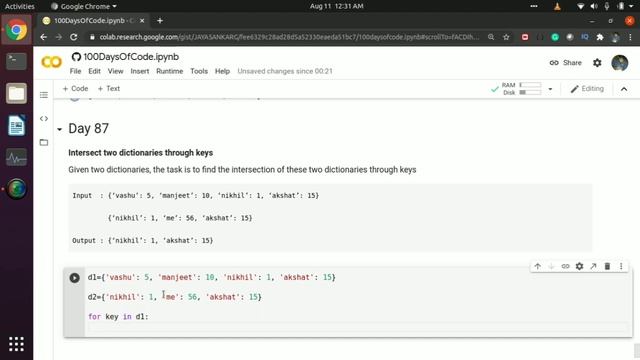The image size is (640, 360).
Task: Open account profile avatar
Action: [620, 63]
